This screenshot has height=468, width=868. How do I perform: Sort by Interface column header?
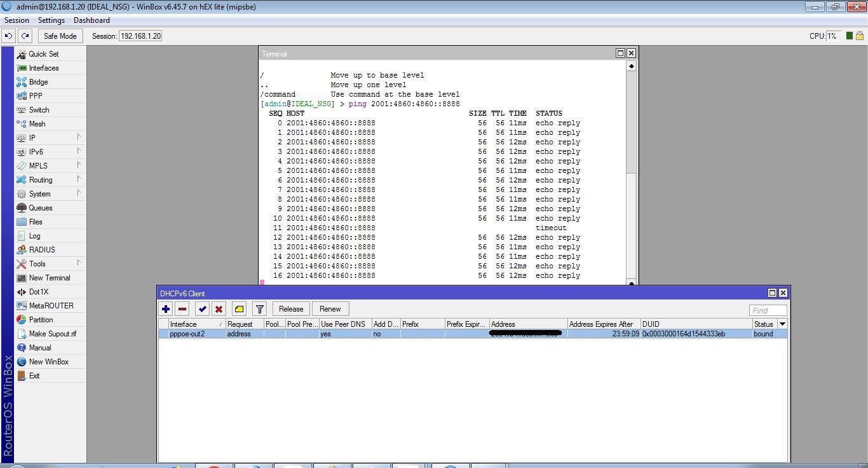coord(196,324)
